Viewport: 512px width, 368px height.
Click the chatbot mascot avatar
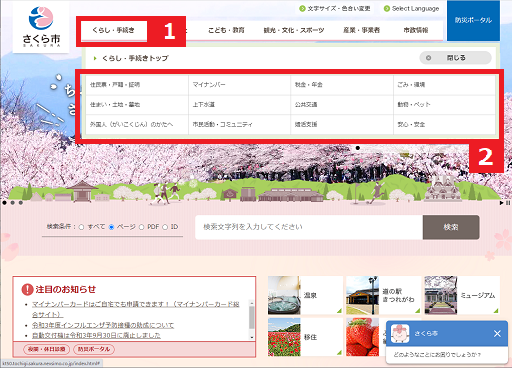click(x=400, y=334)
